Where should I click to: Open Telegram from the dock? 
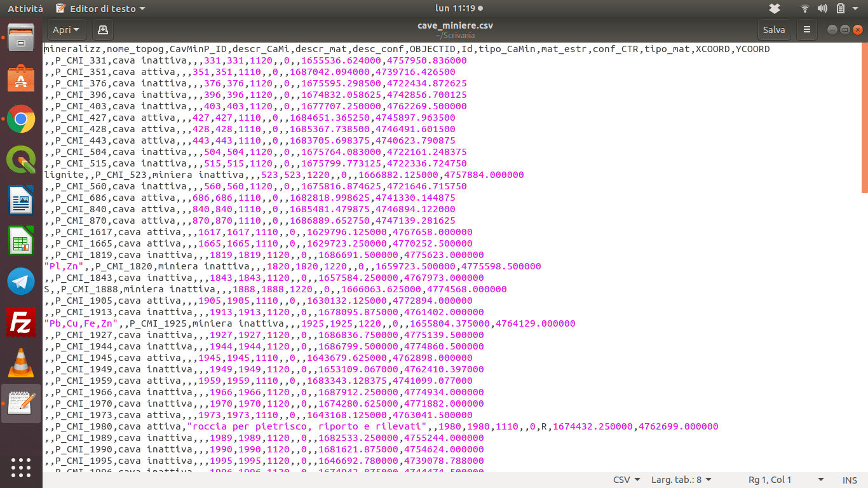coord(21,281)
